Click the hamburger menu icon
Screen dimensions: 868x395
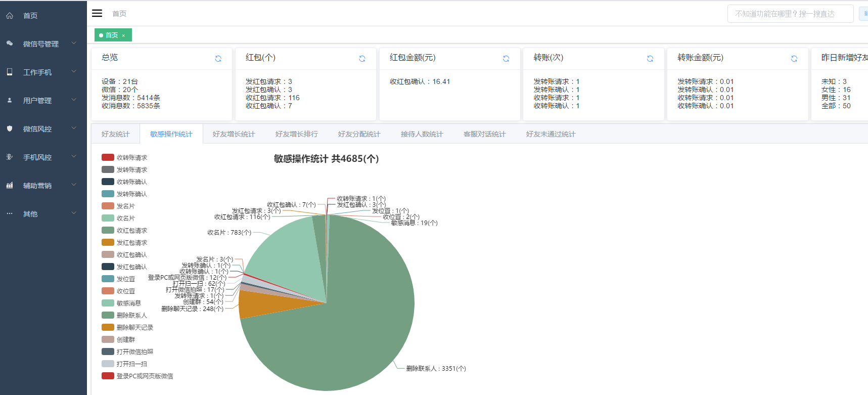[97, 13]
